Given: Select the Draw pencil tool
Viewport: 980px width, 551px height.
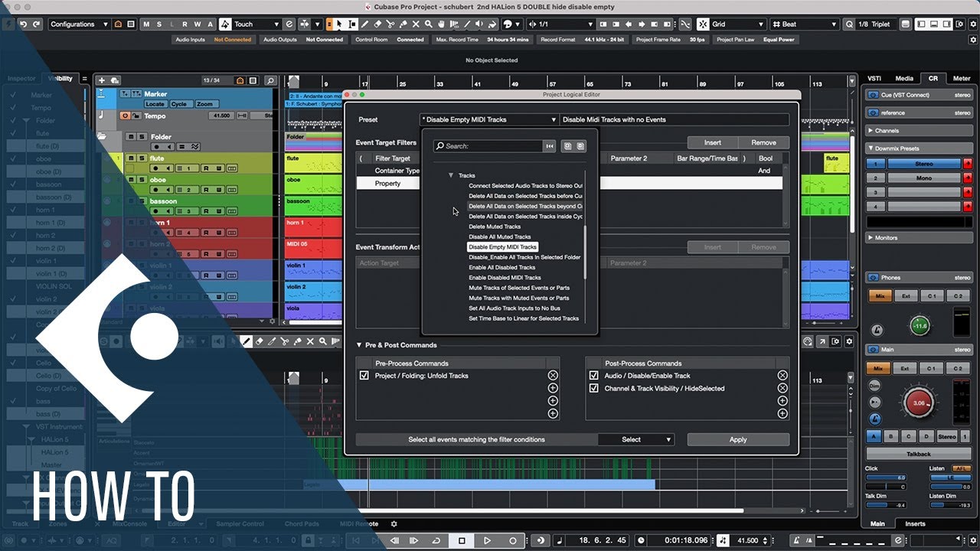Looking at the screenshot, I should point(365,24).
